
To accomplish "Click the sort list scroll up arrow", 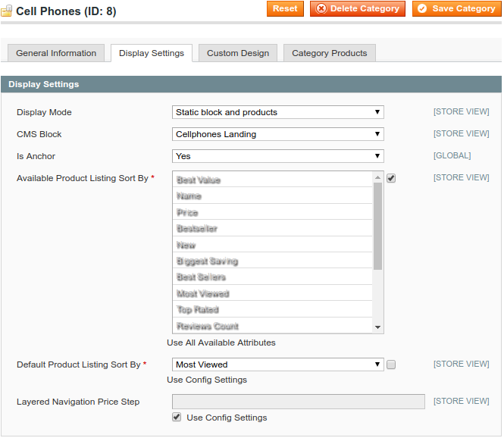I will tap(378, 177).
